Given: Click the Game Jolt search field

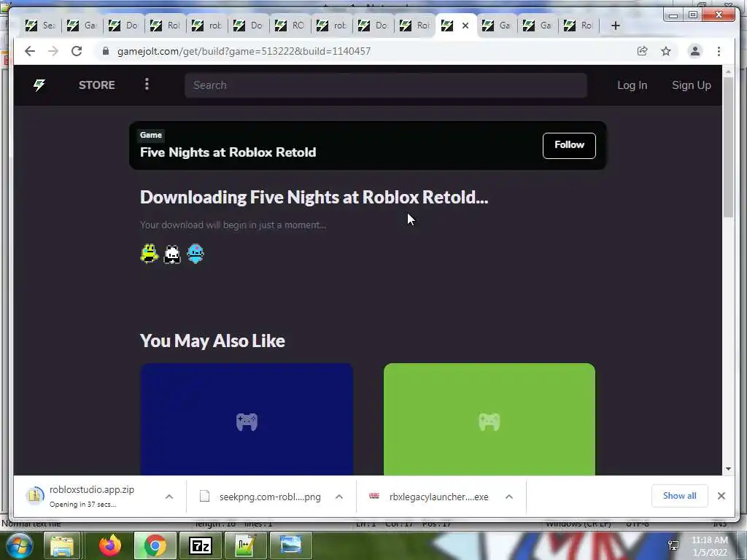Looking at the screenshot, I should pos(386,85).
